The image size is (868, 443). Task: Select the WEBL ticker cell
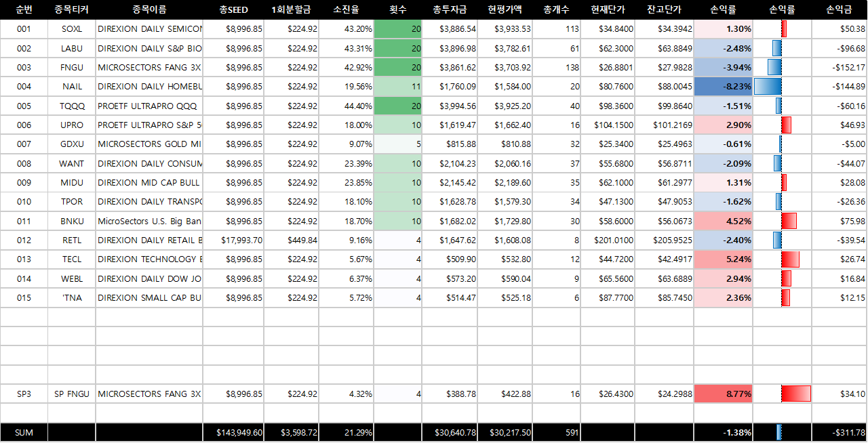pyautogui.click(x=71, y=278)
